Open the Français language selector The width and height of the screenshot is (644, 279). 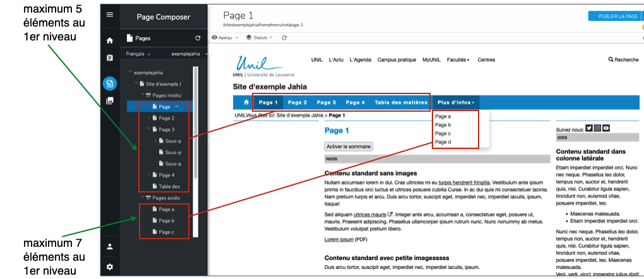[x=140, y=54]
